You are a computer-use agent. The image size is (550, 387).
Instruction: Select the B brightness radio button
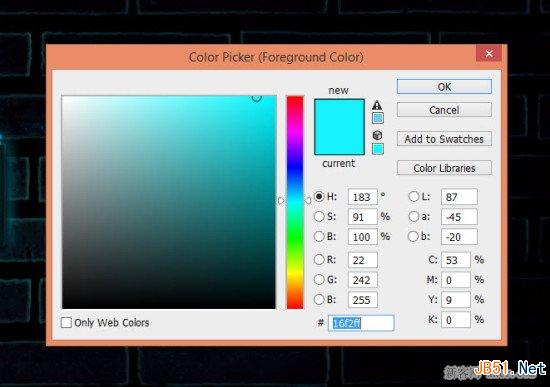[319, 236]
